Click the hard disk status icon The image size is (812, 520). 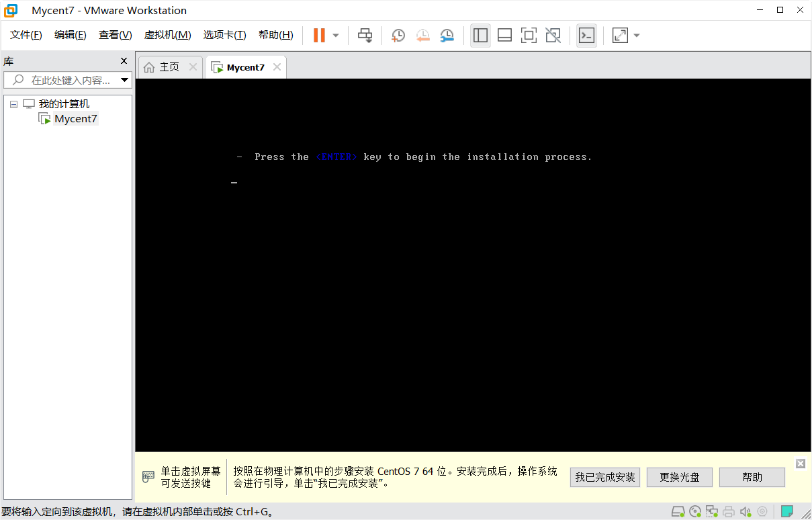pos(678,511)
